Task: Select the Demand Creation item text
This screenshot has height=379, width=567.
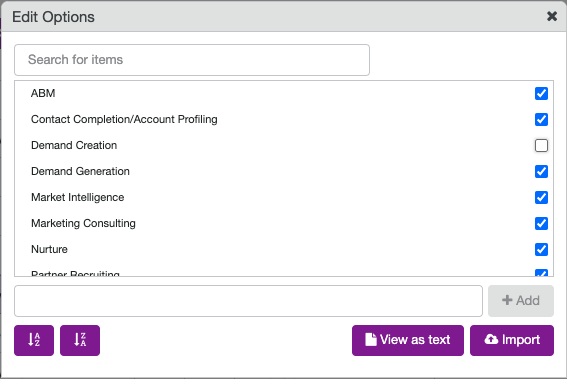Action: pos(74,145)
